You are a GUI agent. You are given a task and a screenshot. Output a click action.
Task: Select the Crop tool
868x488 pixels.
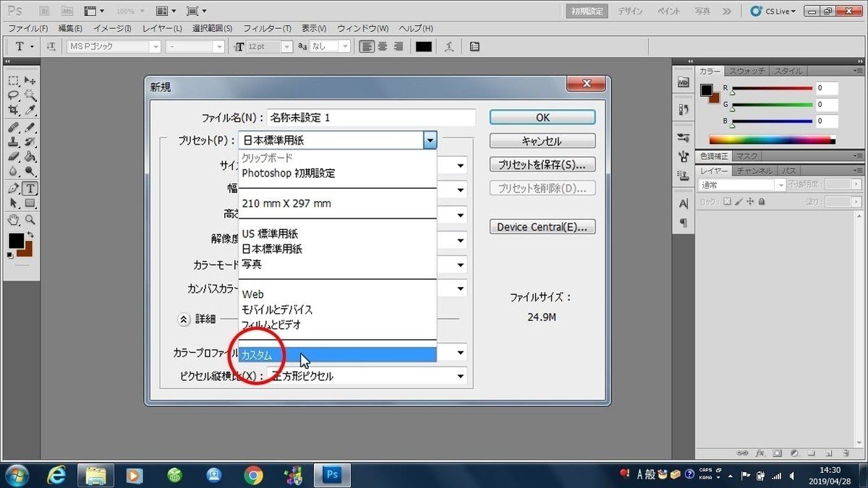coord(14,110)
